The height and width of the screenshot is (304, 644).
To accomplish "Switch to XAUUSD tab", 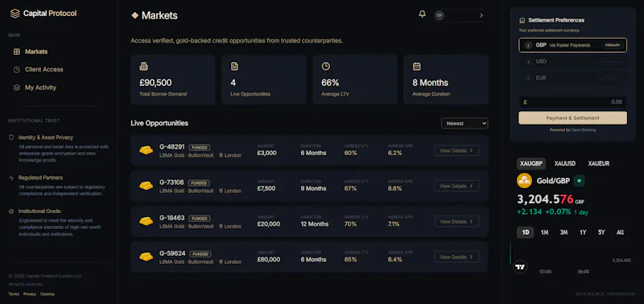I will (x=565, y=164).
